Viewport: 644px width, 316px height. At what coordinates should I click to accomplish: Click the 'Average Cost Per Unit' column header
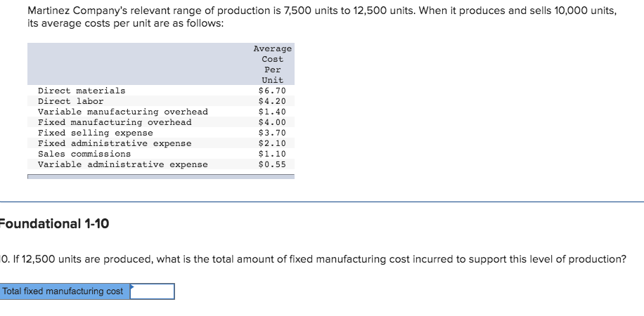coord(272,64)
